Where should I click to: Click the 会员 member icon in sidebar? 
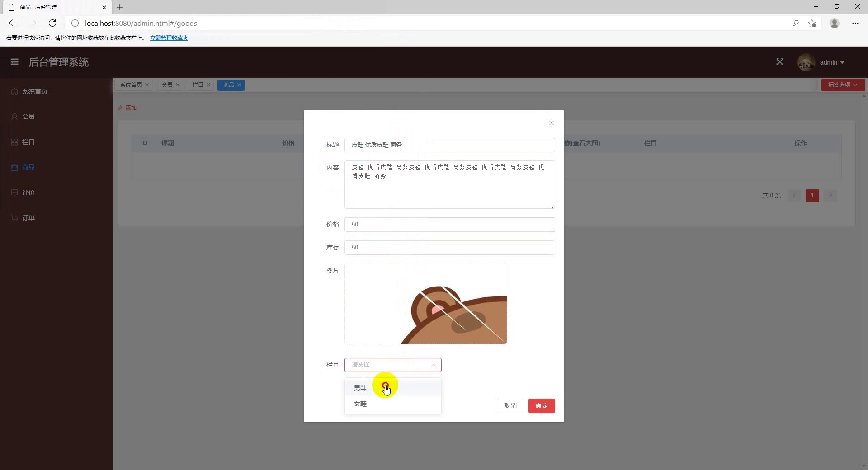tap(14, 117)
